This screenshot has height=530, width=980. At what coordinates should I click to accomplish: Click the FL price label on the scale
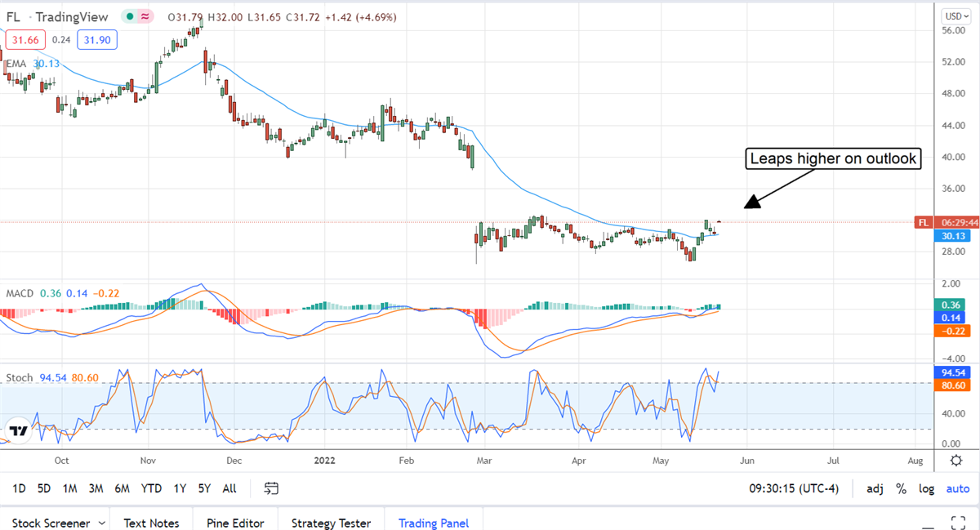(x=923, y=222)
